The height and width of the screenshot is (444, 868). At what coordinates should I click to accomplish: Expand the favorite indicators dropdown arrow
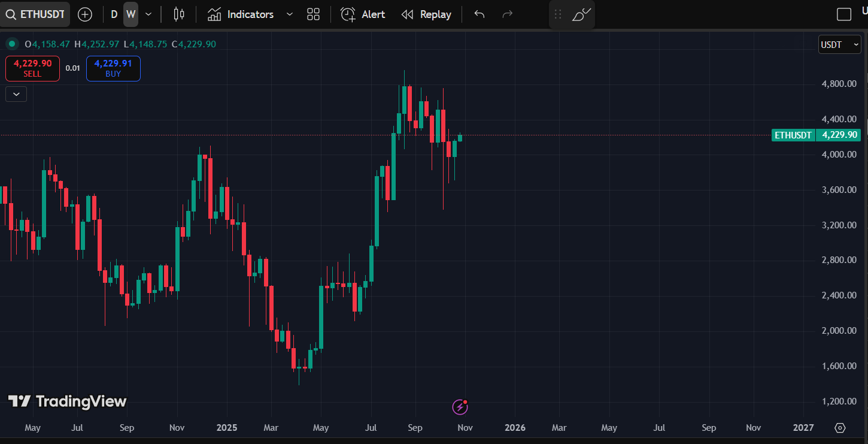(290, 14)
